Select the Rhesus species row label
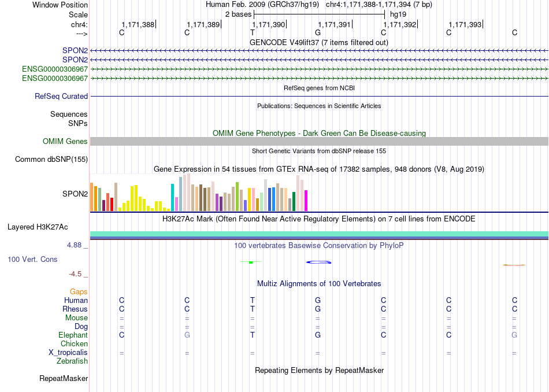This screenshot has width=549, height=392. coord(75,309)
